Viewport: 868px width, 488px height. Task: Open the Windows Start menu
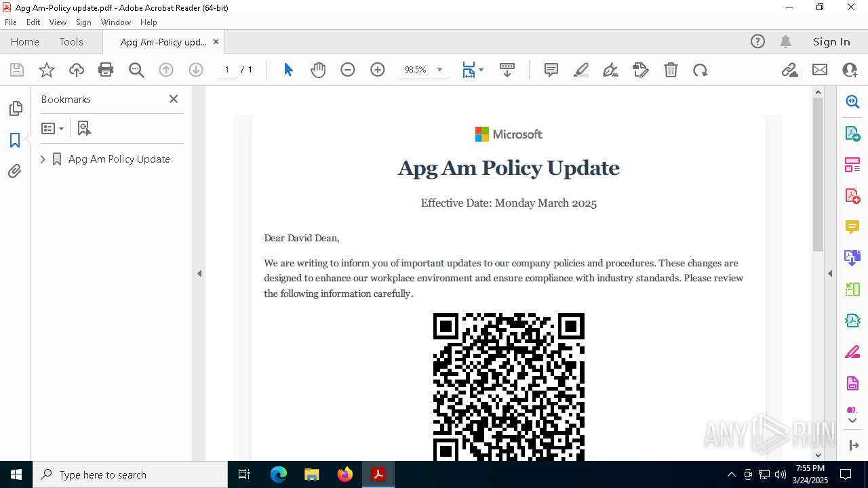click(16, 474)
